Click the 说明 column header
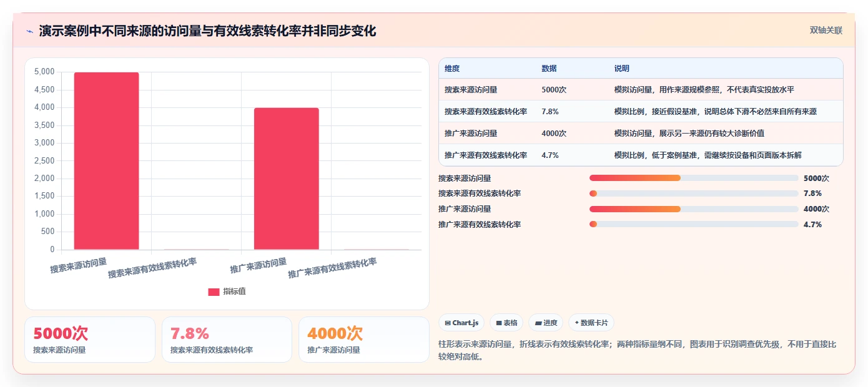 (622, 69)
